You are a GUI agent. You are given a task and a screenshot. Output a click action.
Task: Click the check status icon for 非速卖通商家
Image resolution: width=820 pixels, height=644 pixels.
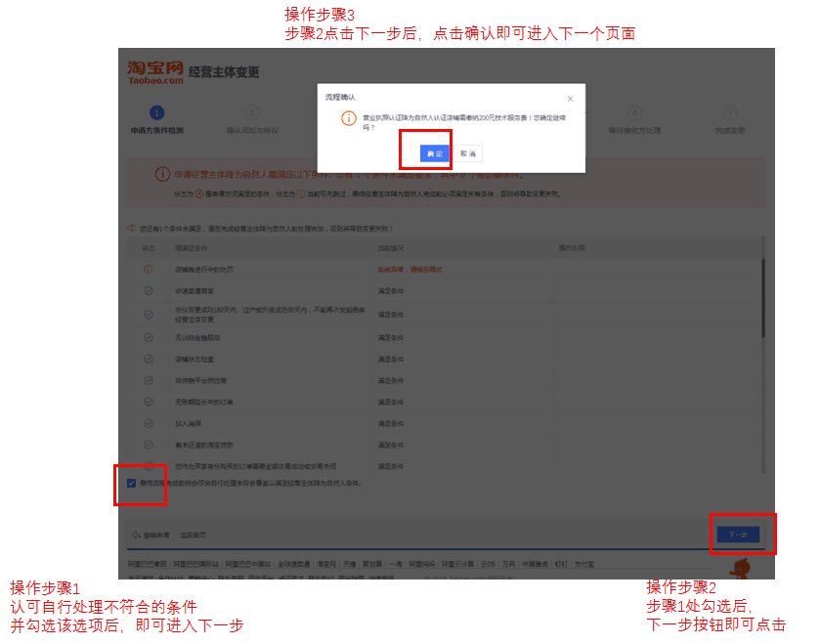coord(149,290)
